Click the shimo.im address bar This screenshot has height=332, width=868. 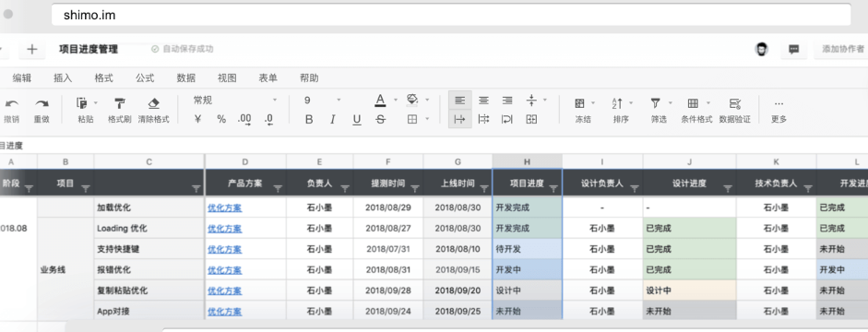(451, 15)
